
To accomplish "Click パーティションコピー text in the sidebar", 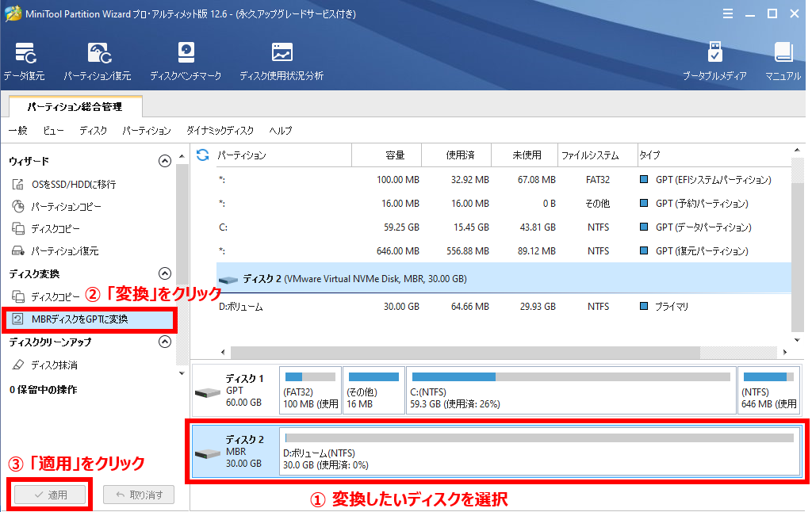I will click(x=67, y=207).
